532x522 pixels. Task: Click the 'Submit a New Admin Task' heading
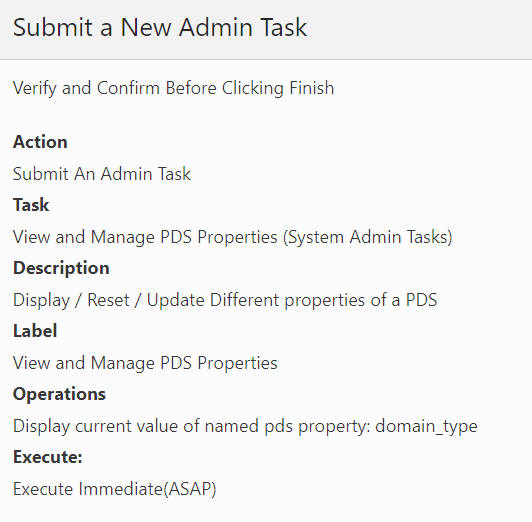(160, 27)
